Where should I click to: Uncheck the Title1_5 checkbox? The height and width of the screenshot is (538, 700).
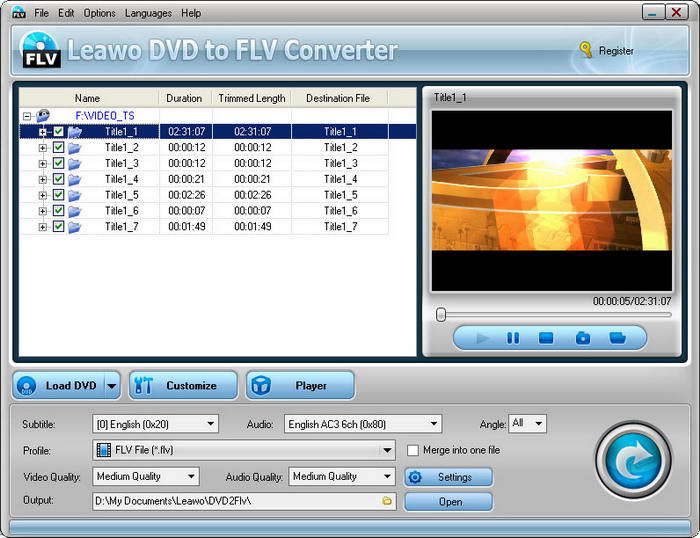(58, 195)
